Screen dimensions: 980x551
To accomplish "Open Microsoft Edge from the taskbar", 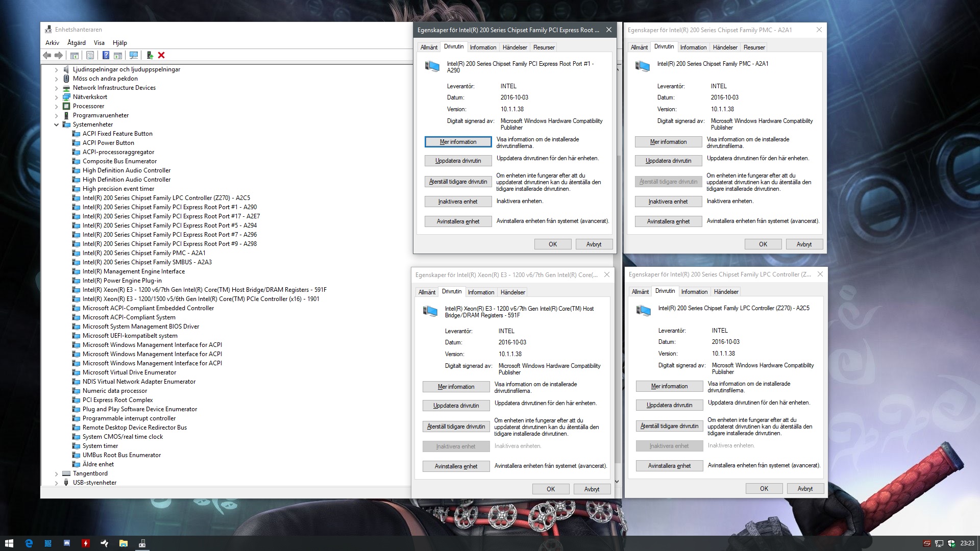I will point(29,543).
